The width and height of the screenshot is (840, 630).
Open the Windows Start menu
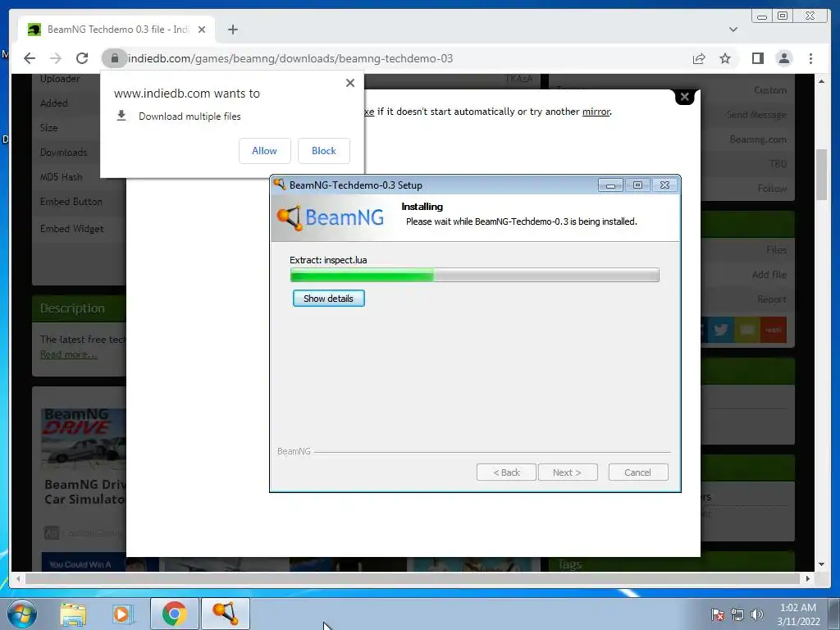pos(22,614)
